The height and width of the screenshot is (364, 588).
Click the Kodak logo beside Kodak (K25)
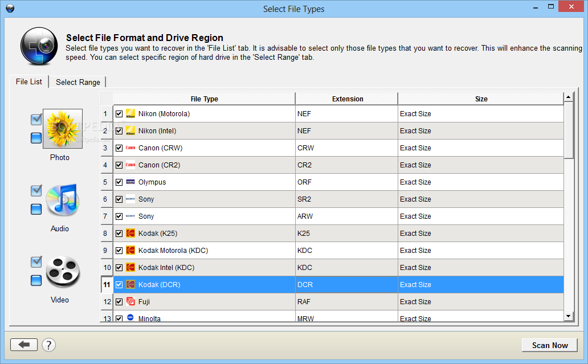[130, 233]
